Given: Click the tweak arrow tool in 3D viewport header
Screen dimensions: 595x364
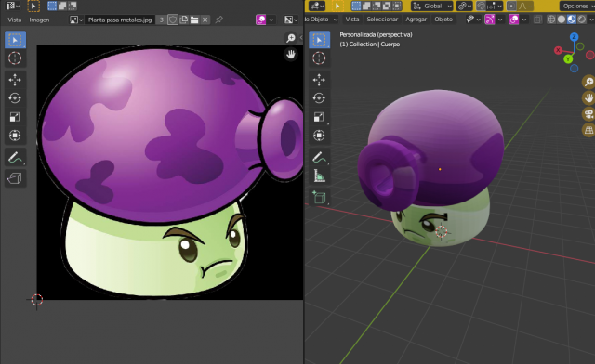Looking at the screenshot, I should click(x=337, y=6).
